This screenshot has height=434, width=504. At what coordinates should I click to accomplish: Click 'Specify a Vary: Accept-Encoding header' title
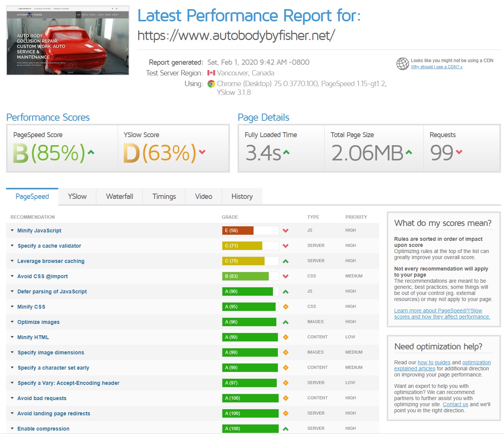click(x=69, y=383)
